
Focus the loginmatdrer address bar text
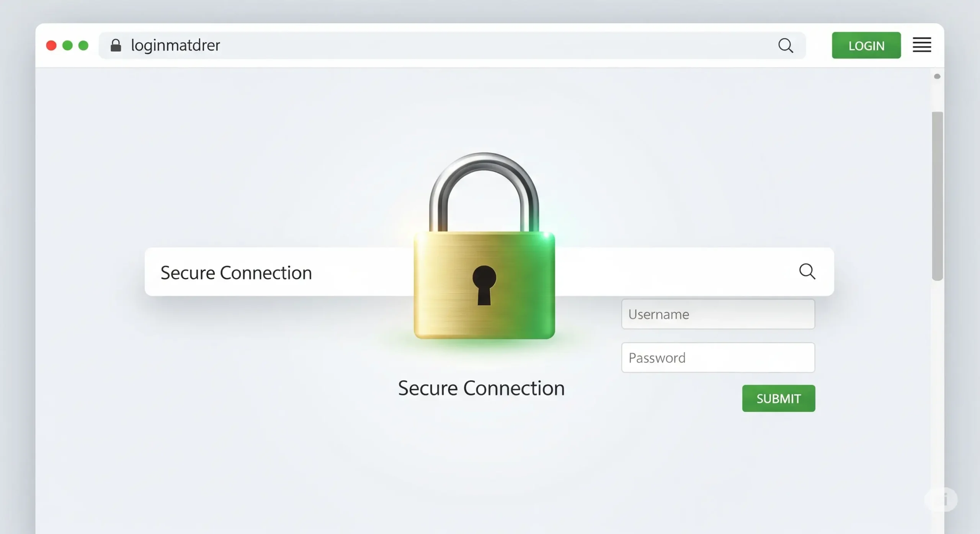[x=176, y=45]
